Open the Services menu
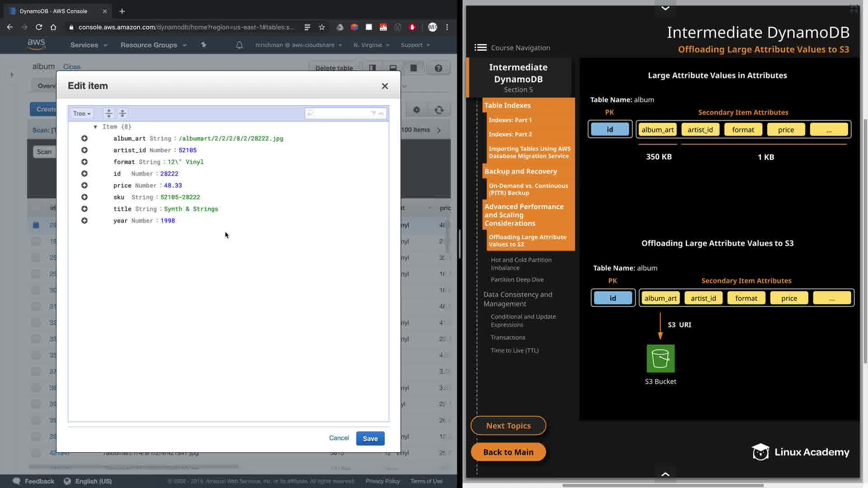Image resolution: width=868 pixels, height=488 pixels. 89,45
